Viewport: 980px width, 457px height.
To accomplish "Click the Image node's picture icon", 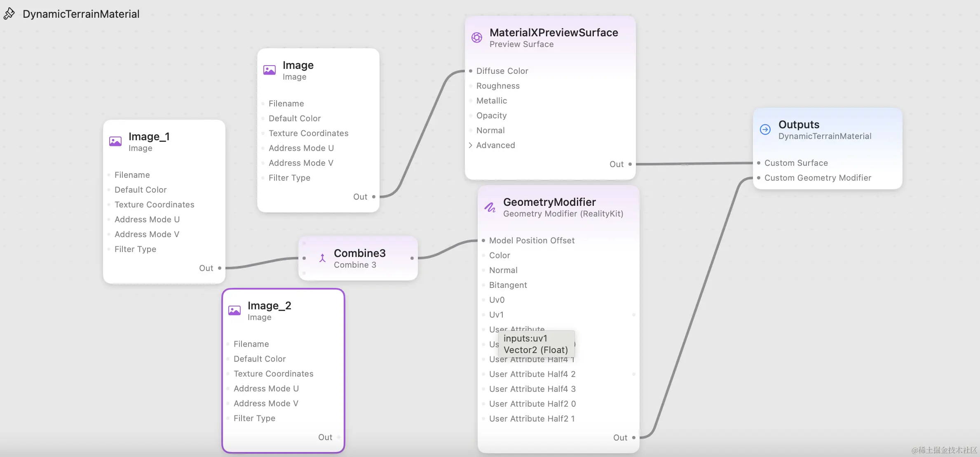I will click(x=270, y=70).
